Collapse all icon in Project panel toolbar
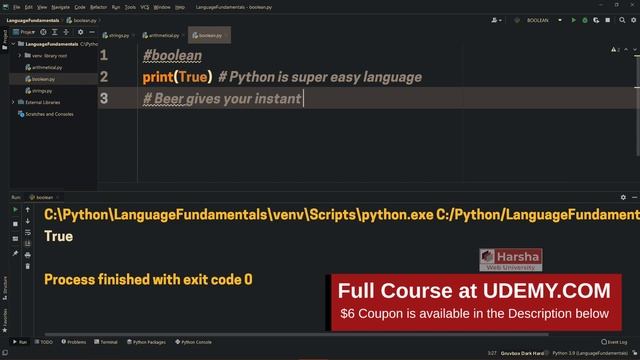Screen dimensions: 640x360 pyautogui.click(x=66, y=32)
